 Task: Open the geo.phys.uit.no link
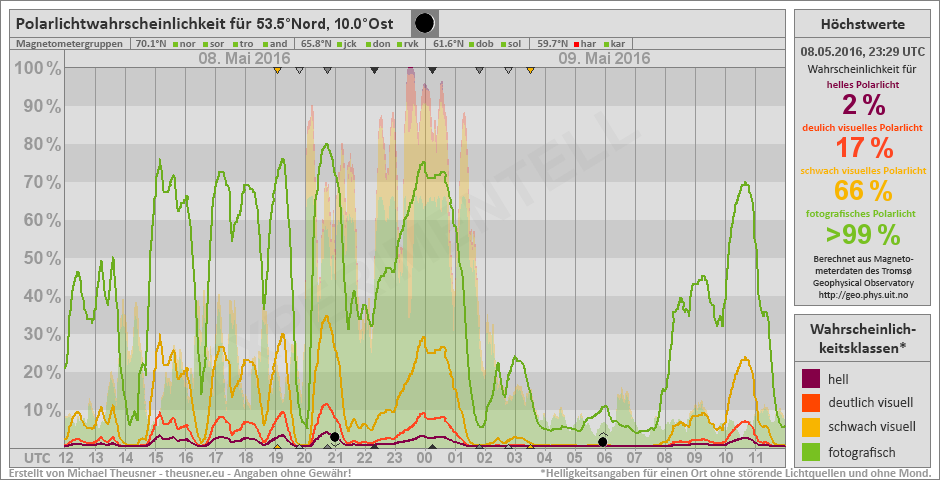point(862,295)
